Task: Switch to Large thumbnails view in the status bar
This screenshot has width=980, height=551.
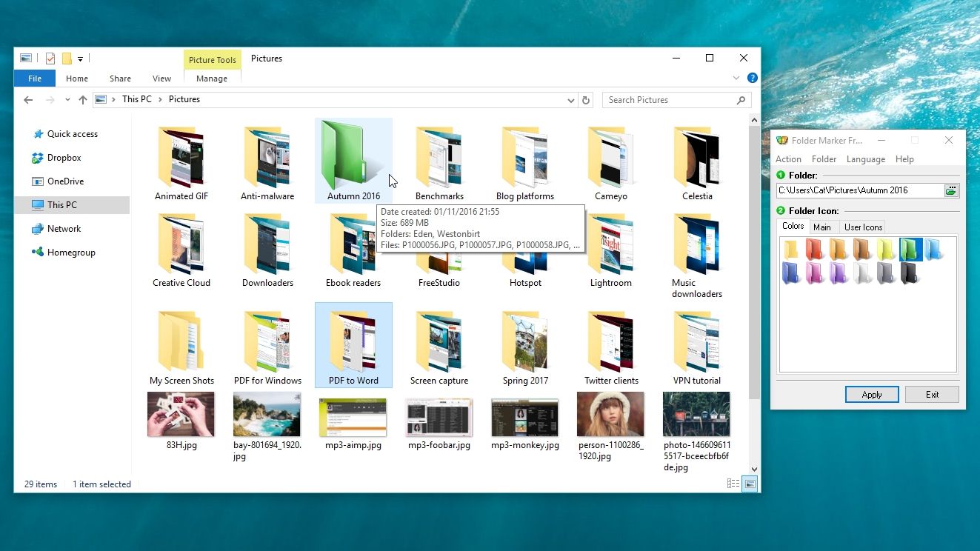Action: [750, 483]
